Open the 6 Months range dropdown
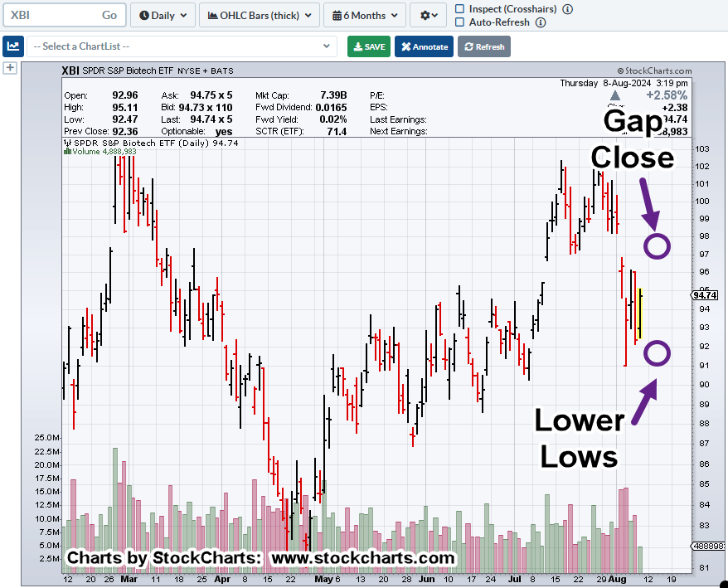The height and width of the screenshot is (588, 728). point(365,15)
